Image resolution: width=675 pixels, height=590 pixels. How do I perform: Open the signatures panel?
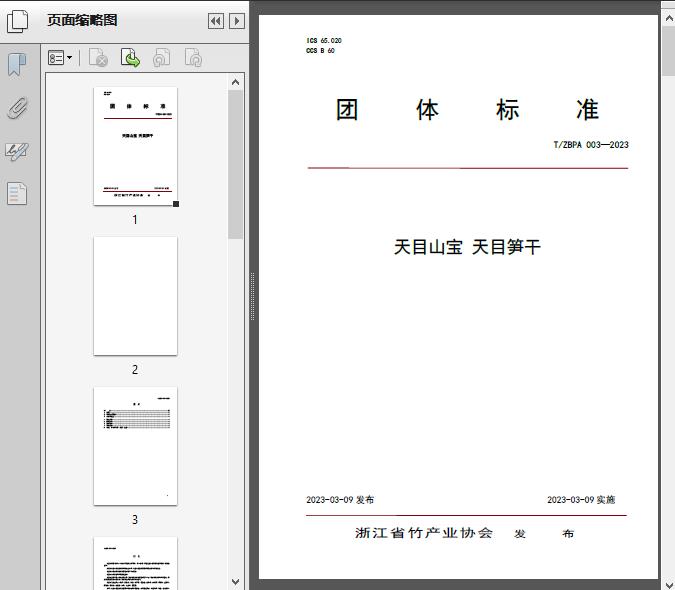point(17,151)
